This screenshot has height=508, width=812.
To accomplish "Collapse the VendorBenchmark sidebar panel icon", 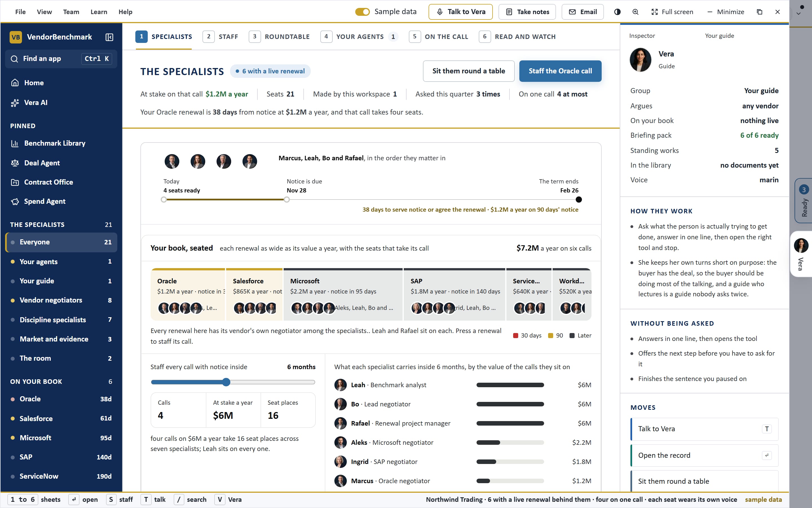I will pyautogui.click(x=109, y=37).
